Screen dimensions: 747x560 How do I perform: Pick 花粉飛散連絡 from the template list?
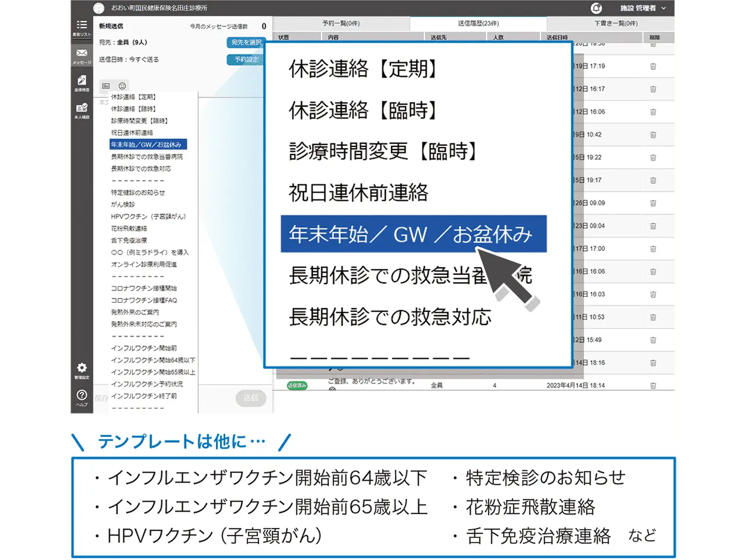129,229
